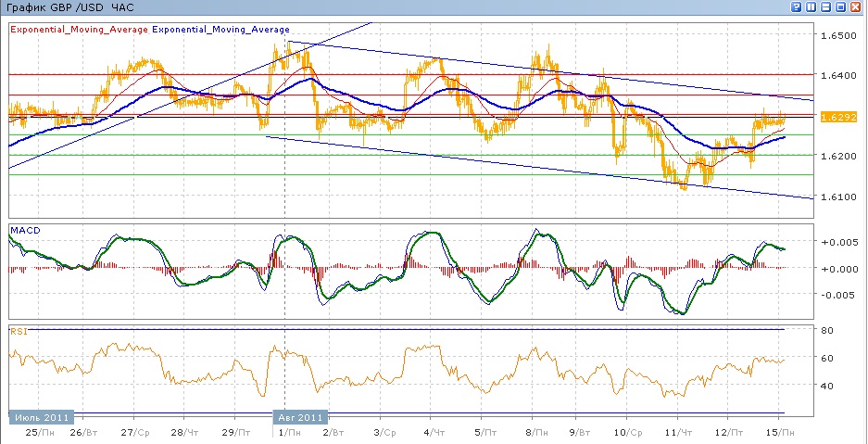Click the 8/Пн date on time axis
Screen dimensions: 868x444
(535, 433)
